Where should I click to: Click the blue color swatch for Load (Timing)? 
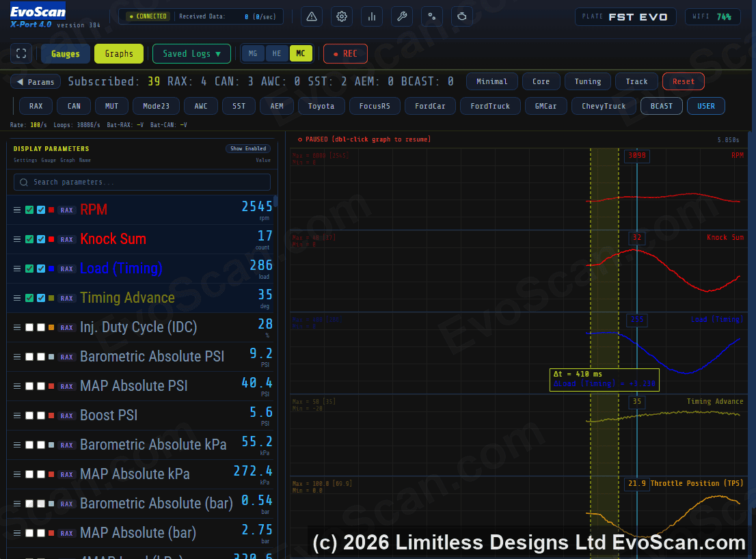51,269
